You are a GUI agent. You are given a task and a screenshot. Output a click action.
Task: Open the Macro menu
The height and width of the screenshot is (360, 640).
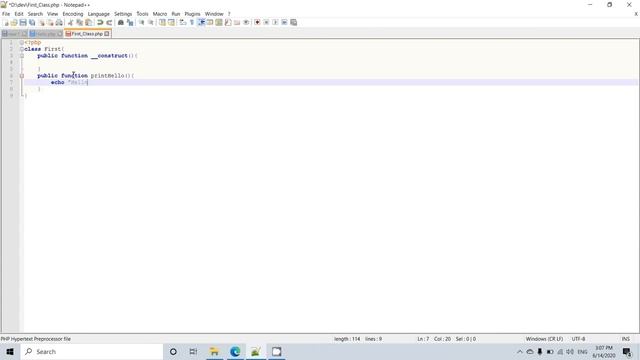coord(160,14)
